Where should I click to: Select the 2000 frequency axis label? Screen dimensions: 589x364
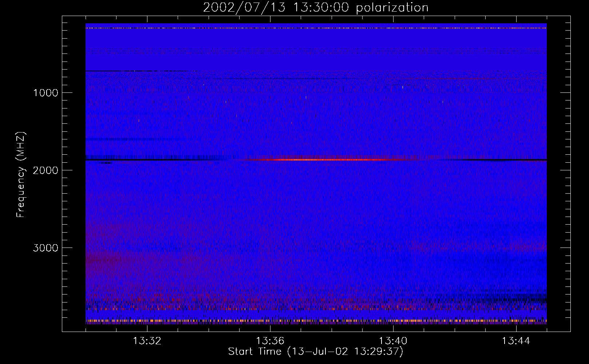click(x=46, y=170)
